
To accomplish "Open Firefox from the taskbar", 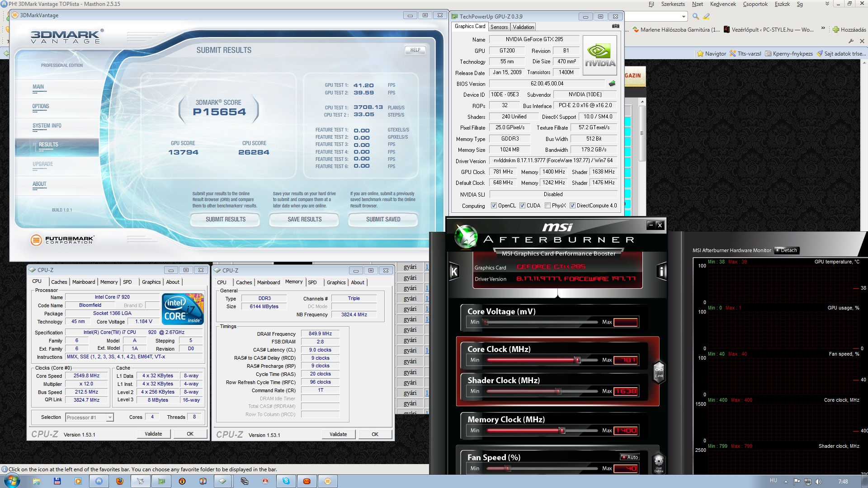I will pyautogui.click(x=120, y=481).
